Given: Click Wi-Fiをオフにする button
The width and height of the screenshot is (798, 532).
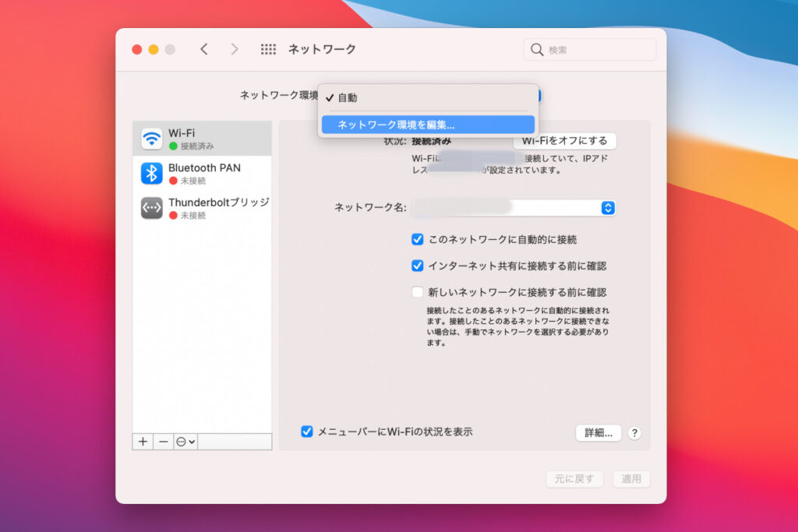Looking at the screenshot, I should coord(564,141).
